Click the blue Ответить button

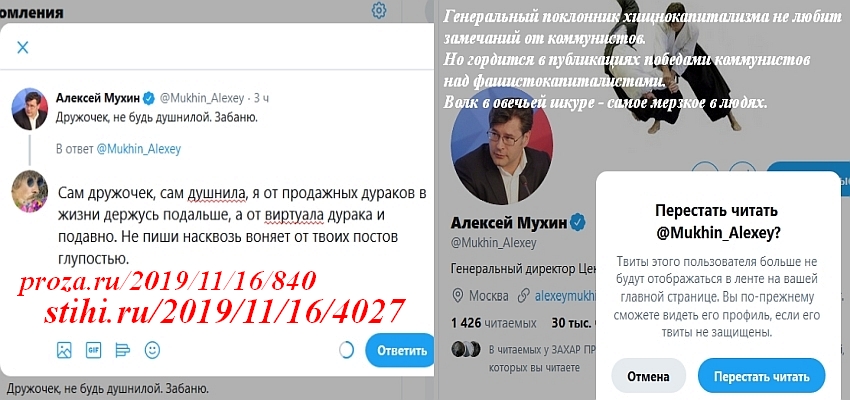(x=400, y=350)
